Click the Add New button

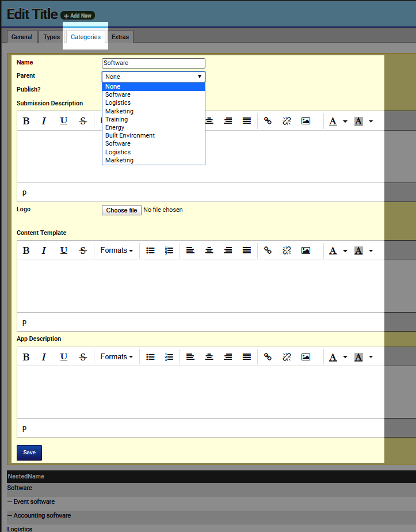[x=78, y=16]
